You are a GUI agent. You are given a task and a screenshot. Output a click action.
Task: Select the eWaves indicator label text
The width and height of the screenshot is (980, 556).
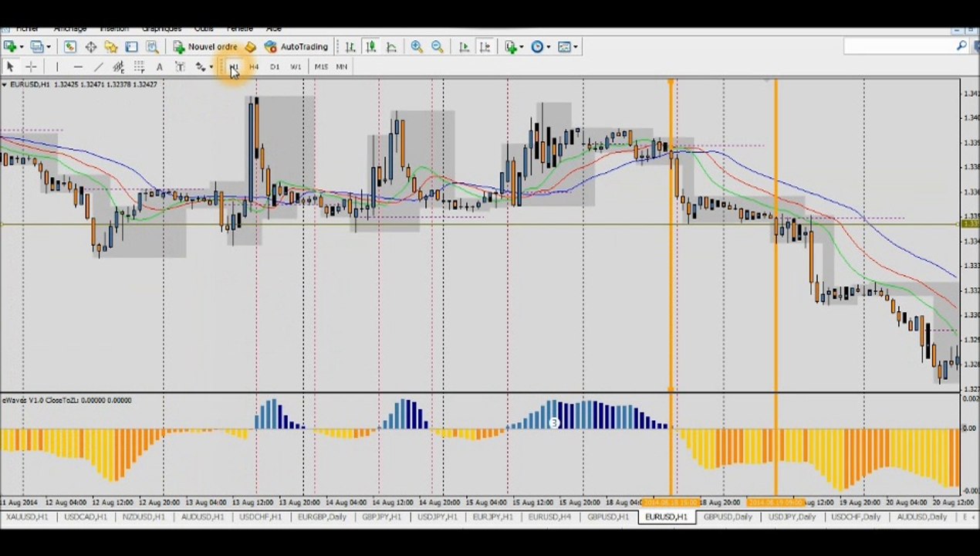pyautogui.click(x=67, y=400)
